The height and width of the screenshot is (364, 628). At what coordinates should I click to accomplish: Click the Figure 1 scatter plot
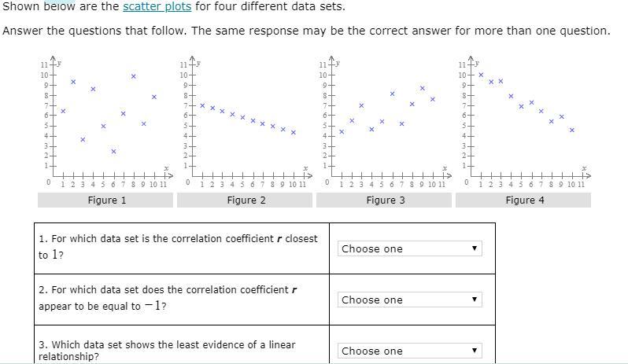(107, 118)
